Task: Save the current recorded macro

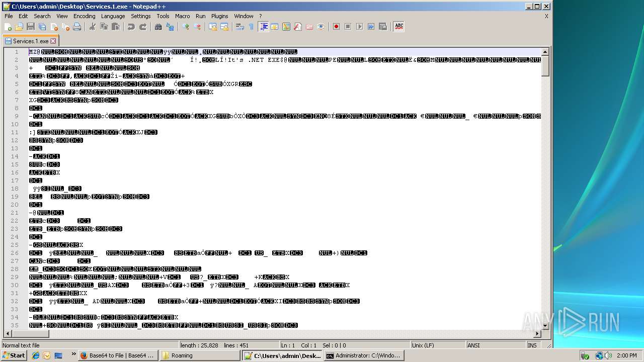Action: (x=383, y=27)
